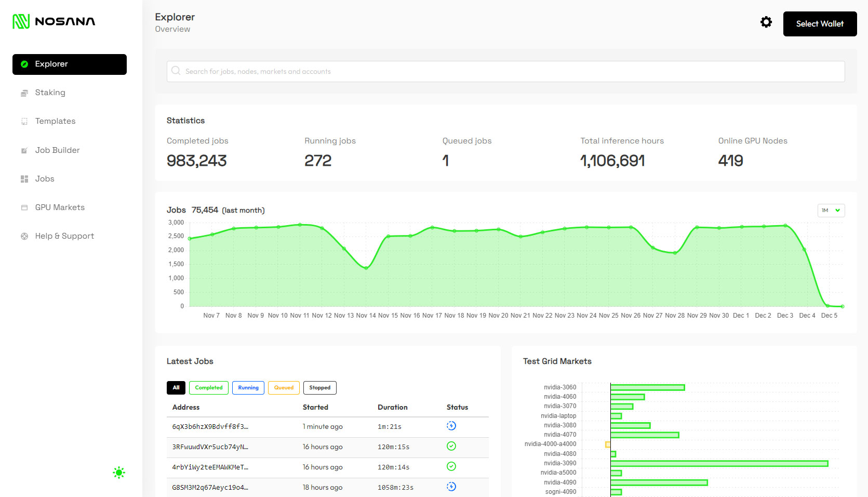Open the GPU Markets panel
Screen dimensions: 868x497
[x=59, y=207]
